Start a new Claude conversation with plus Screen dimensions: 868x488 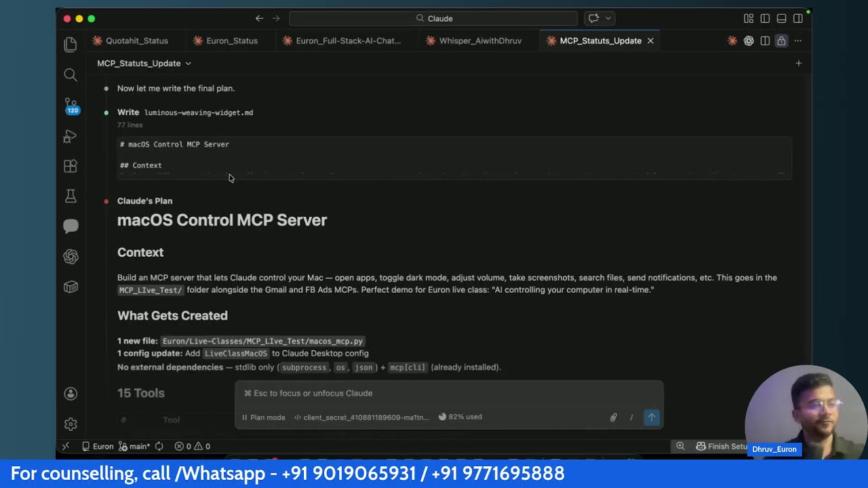(x=798, y=63)
